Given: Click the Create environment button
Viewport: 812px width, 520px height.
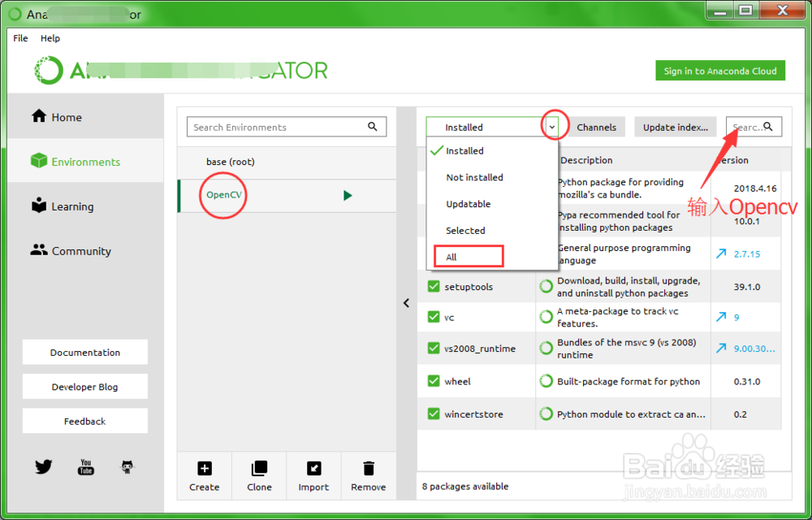Looking at the screenshot, I should pos(205,476).
